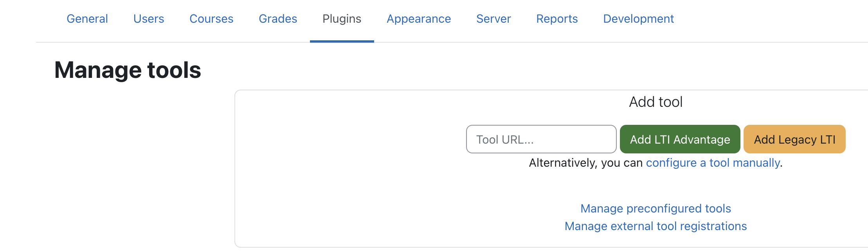Open the General admin tab
The height and width of the screenshot is (252, 868).
click(x=87, y=19)
